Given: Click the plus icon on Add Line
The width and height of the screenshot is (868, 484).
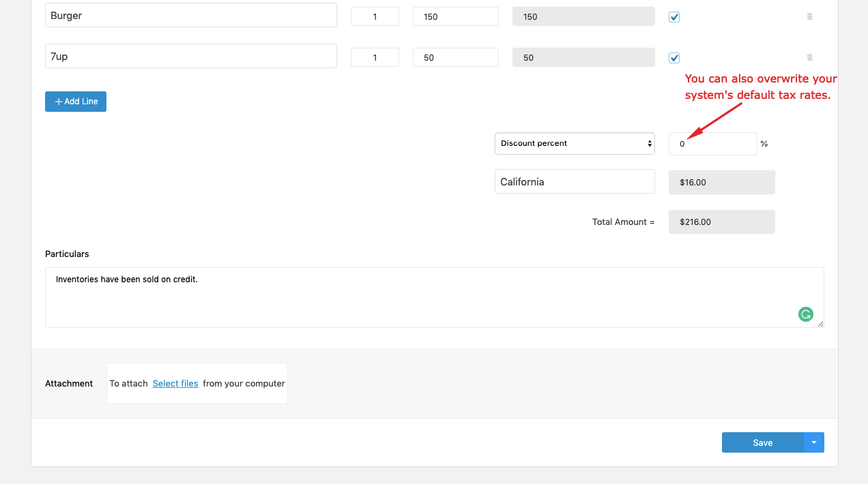Looking at the screenshot, I should coord(59,101).
